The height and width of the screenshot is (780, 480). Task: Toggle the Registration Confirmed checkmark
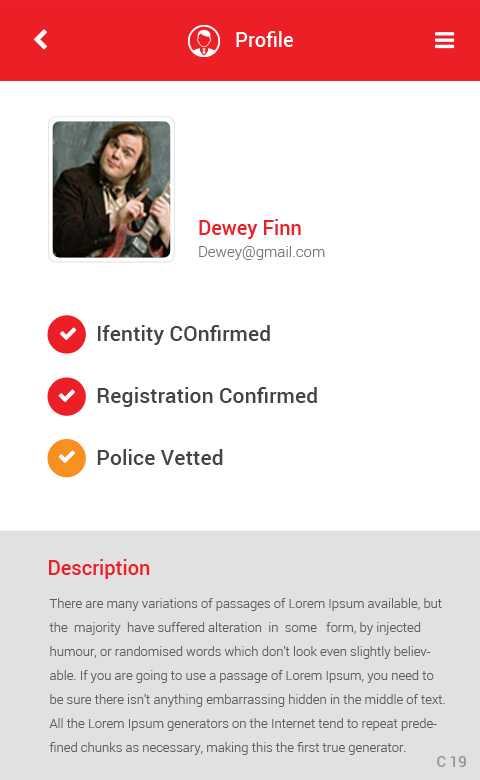pyautogui.click(x=67, y=396)
